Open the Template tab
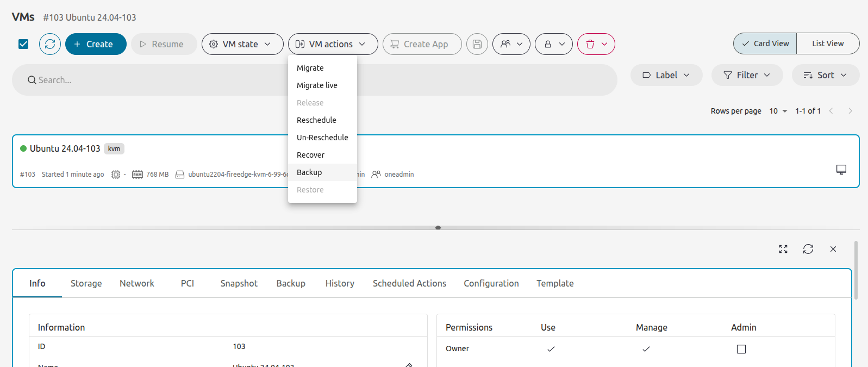Screen dimensions: 868x367 555,283
